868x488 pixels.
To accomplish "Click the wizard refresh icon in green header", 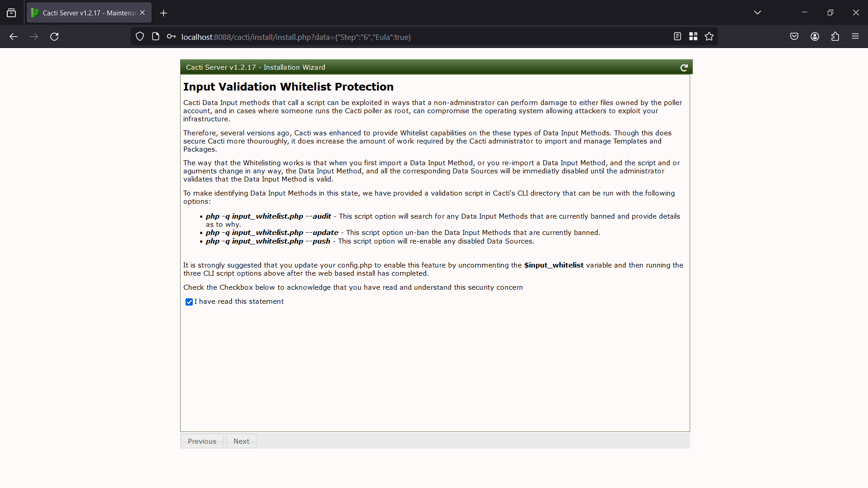I will point(684,67).
